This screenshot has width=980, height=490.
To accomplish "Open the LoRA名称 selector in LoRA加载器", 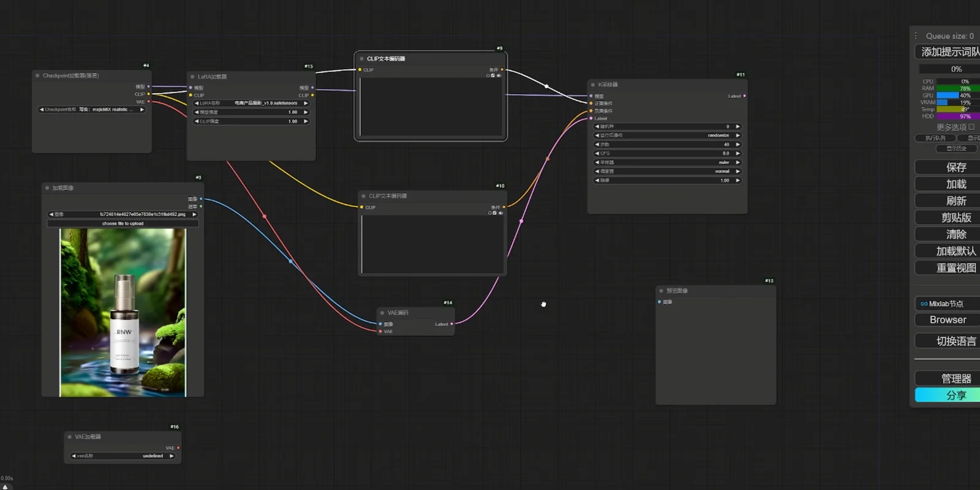I will point(251,103).
